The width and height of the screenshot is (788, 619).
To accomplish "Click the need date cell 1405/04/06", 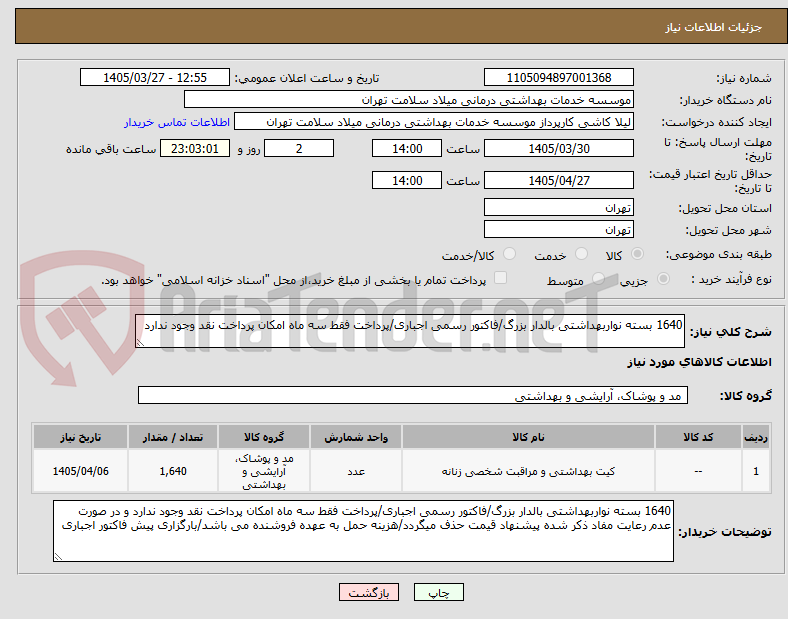I will coord(80,471).
